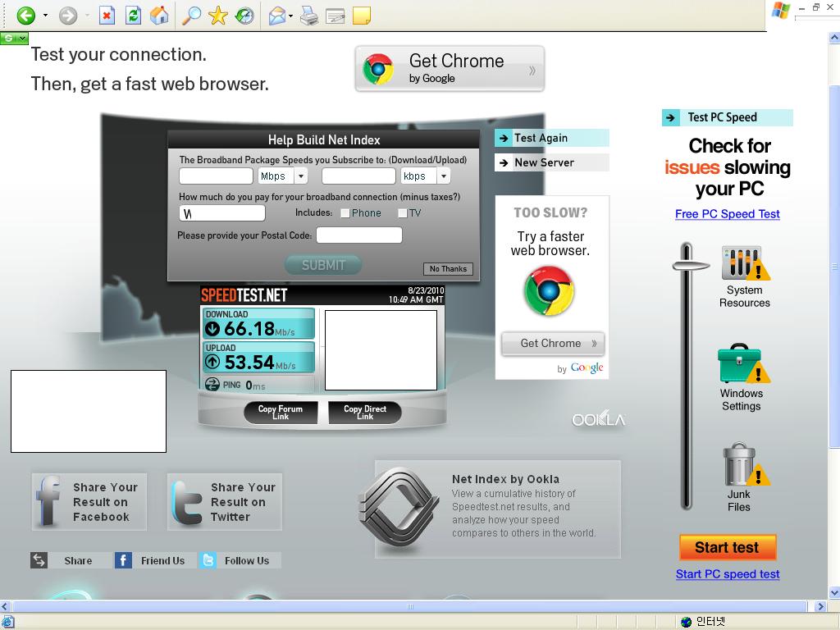This screenshot has height=630, width=840.
Task: Click the Get Chrome button in Too Slow ad
Action: coord(552,344)
